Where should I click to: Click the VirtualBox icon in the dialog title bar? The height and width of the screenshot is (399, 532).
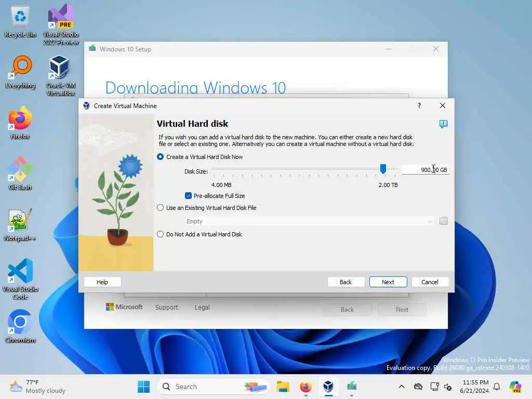click(87, 106)
